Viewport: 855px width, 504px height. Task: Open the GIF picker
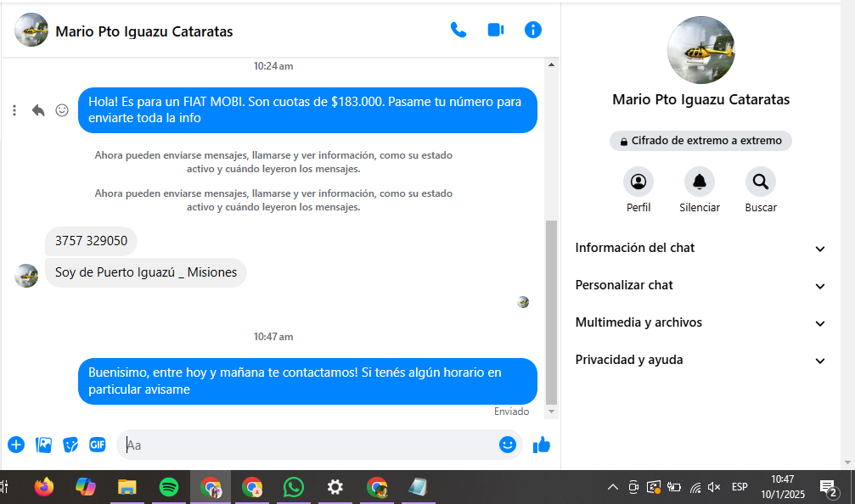pos(98,445)
